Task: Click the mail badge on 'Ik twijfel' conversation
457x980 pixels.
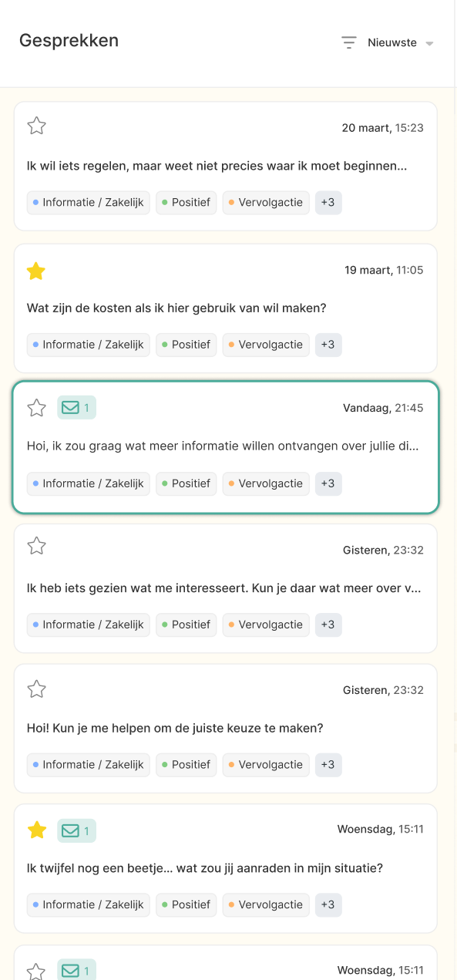Action: 76,830
